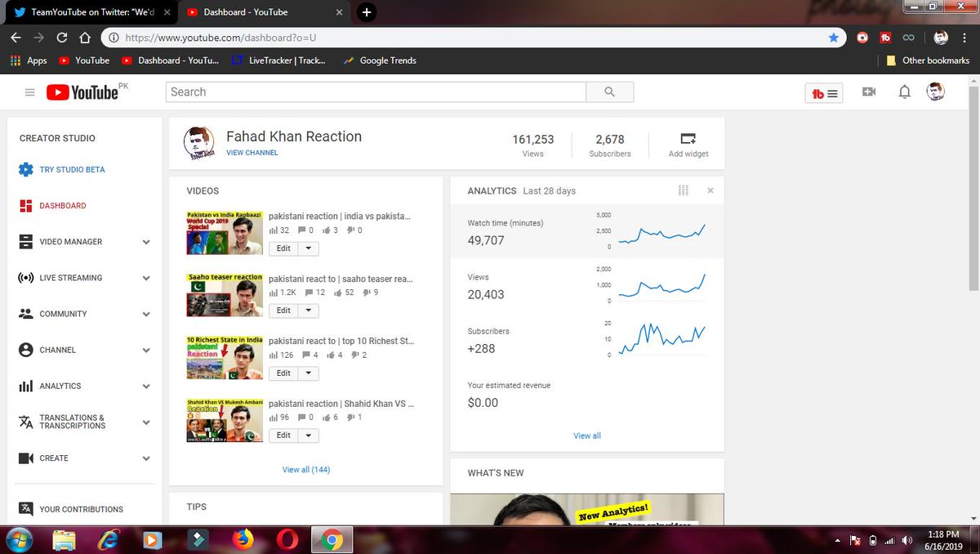Launch Internet Explorer from taskbar
This screenshot has width=980, height=554.
point(108,539)
